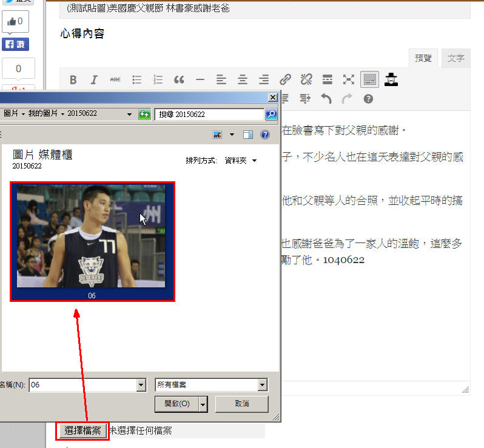Switch to the 預覽 tab
Screen dimensions: 484x448
click(x=423, y=58)
